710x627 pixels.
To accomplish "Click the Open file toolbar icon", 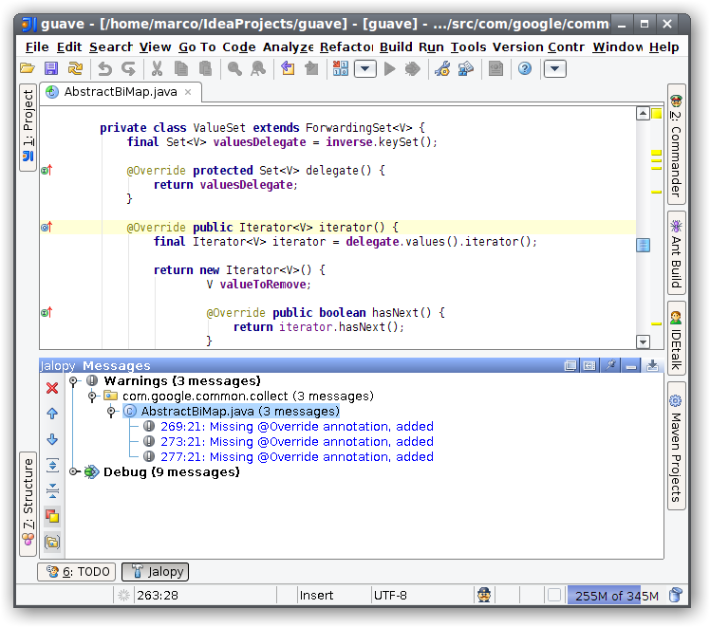I will (x=28, y=69).
